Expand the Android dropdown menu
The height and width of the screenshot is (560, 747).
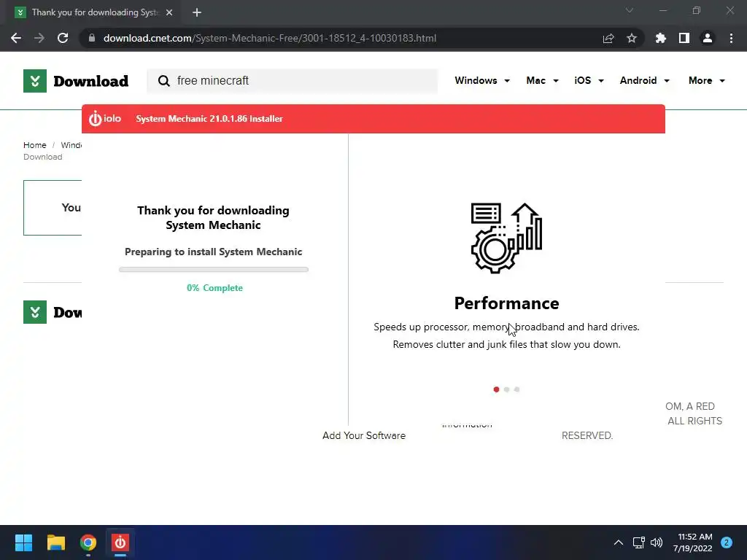[x=645, y=80]
